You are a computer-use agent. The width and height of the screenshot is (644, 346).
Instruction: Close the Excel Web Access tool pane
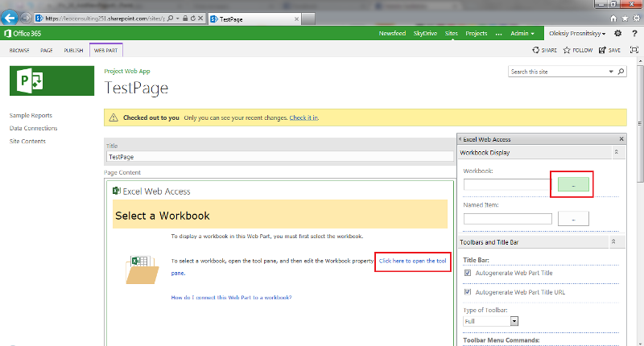tap(621, 138)
